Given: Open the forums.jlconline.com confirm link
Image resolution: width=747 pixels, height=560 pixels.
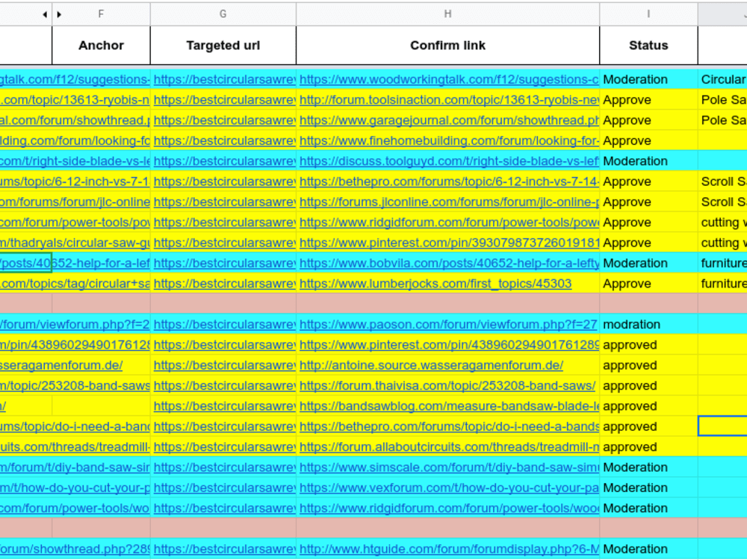Looking at the screenshot, I should click(x=449, y=202).
